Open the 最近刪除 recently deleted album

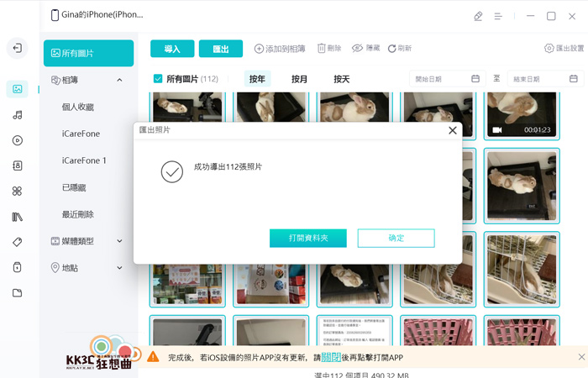tap(78, 214)
